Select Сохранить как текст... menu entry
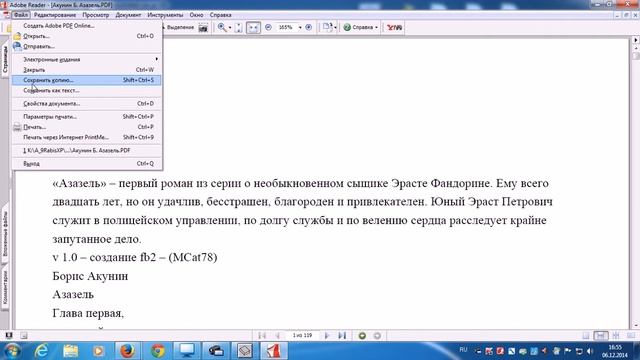 (x=86, y=90)
